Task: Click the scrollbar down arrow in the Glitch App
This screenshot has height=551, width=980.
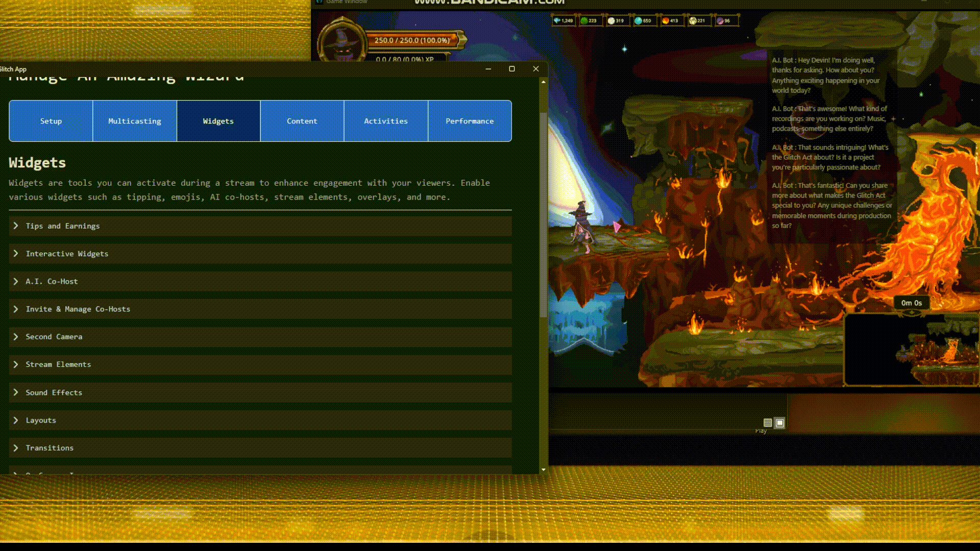Action: 543,469
